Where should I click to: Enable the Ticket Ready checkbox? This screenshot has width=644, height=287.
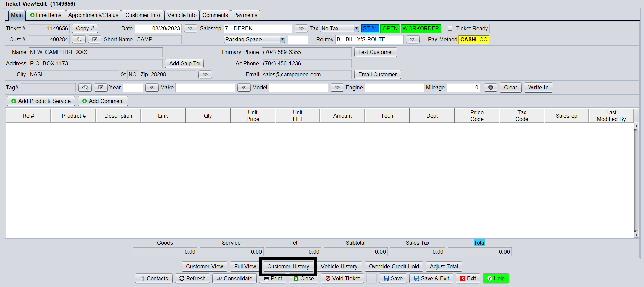click(x=450, y=29)
